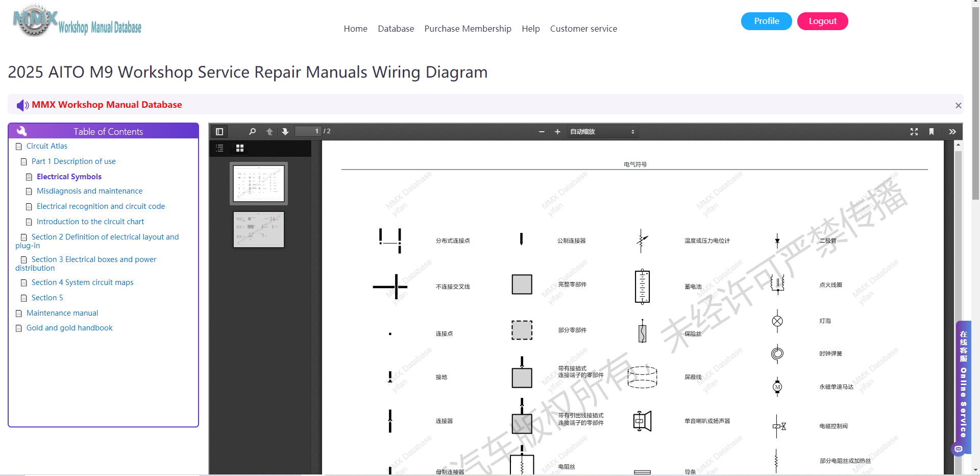Image resolution: width=980 pixels, height=476 pixels.
Task: Open Gold and gold handbook entry
Action: [x=69, y=328]
